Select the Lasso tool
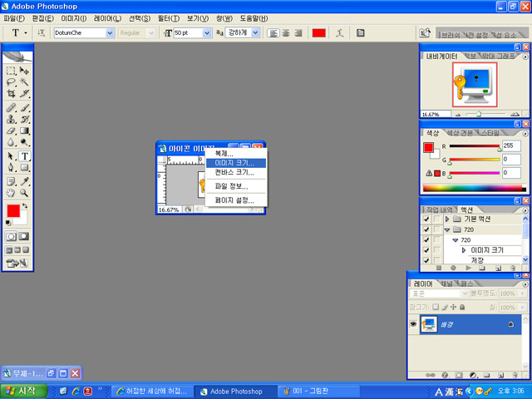The image size is (532, 399). [11, 81]
